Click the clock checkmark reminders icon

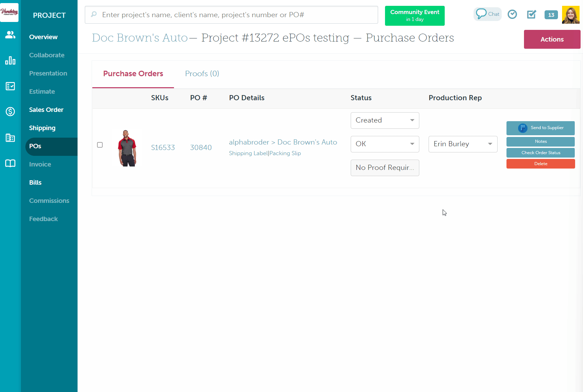tap(512, 14)
